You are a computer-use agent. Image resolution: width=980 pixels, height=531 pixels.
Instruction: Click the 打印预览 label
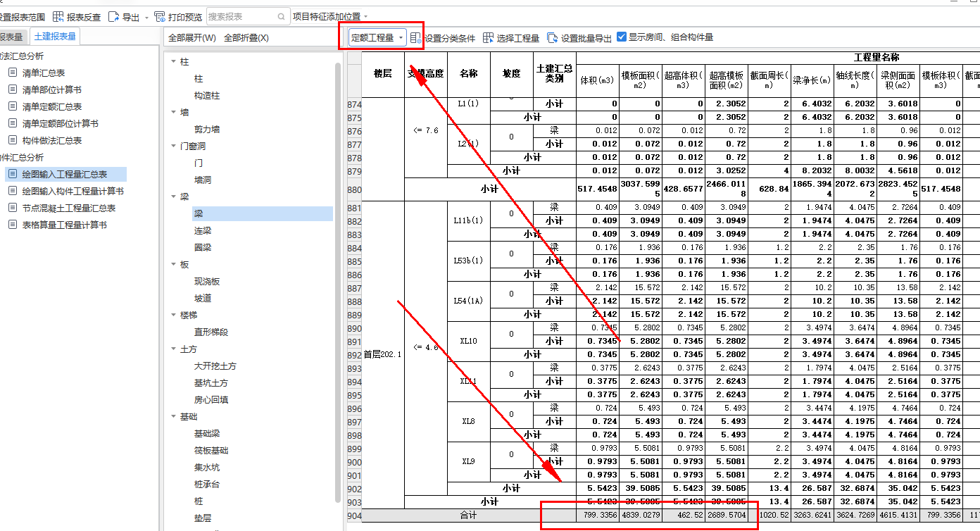pyautogui.click(x=185, y=16)
